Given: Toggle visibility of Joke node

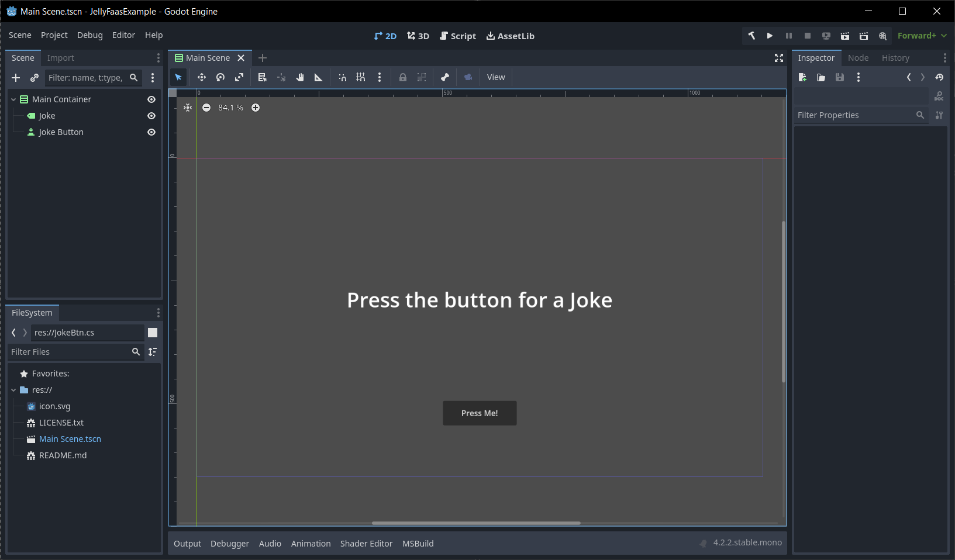Looking at the screenshot, I should tap(151, 116).
